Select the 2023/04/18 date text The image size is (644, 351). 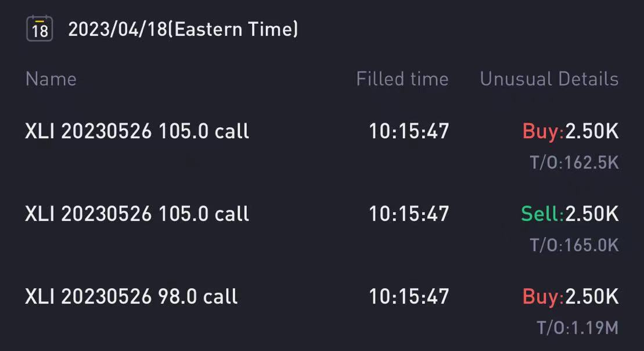(x=118, y=30)
